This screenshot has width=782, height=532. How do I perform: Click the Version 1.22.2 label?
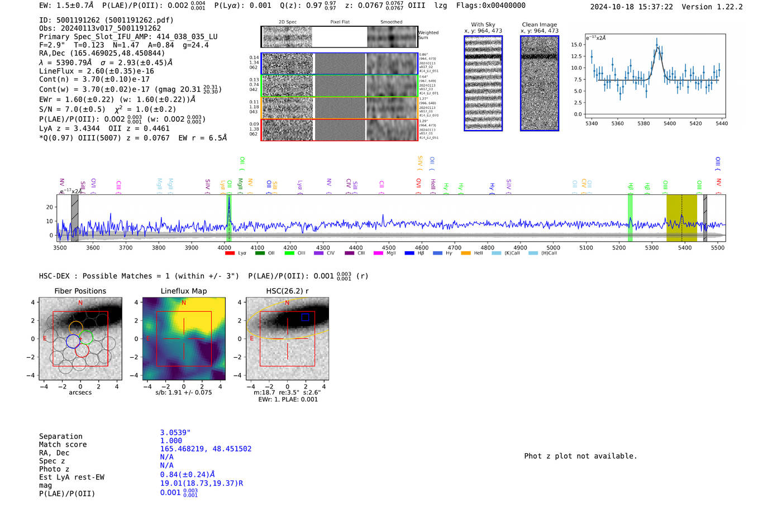tap(712, 7)
